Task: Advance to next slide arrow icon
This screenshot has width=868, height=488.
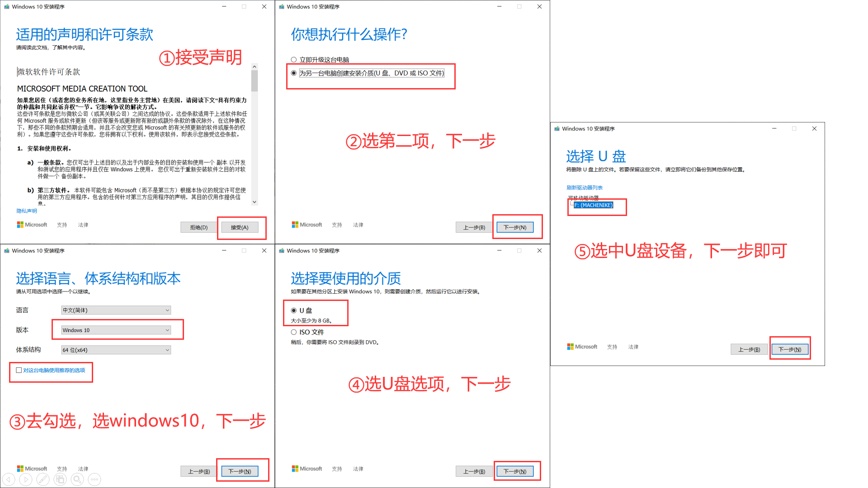Action: (26, 479)
